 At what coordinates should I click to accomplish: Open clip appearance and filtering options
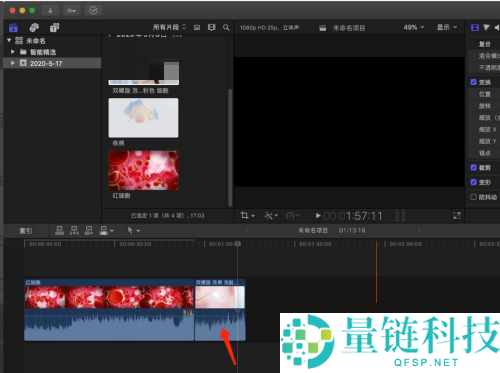tap(211, 27)
